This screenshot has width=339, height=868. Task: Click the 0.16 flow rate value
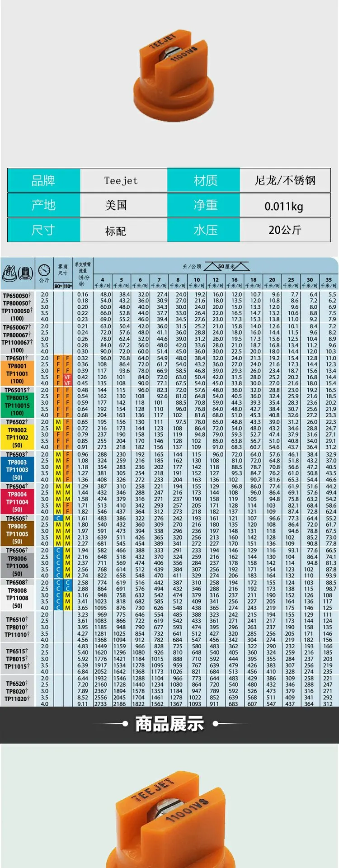tap(83, 294)
